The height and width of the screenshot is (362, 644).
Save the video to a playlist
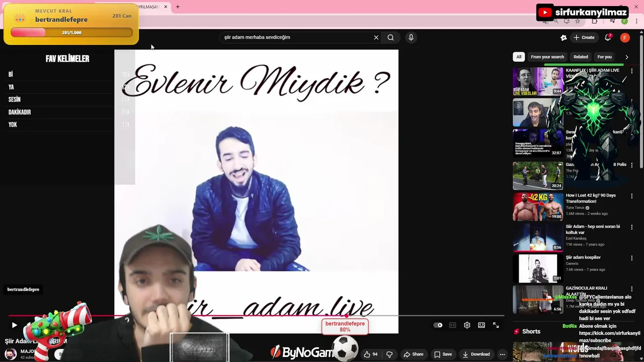(x=443, y=354)
